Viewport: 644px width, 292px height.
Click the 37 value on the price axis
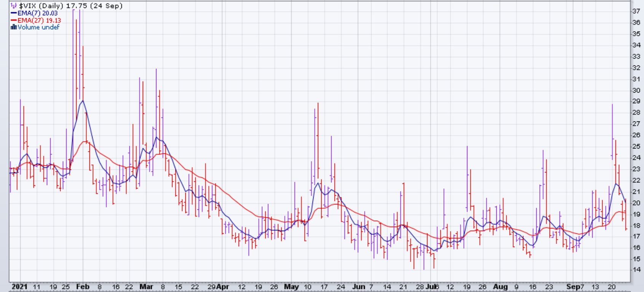coord(636,11)
